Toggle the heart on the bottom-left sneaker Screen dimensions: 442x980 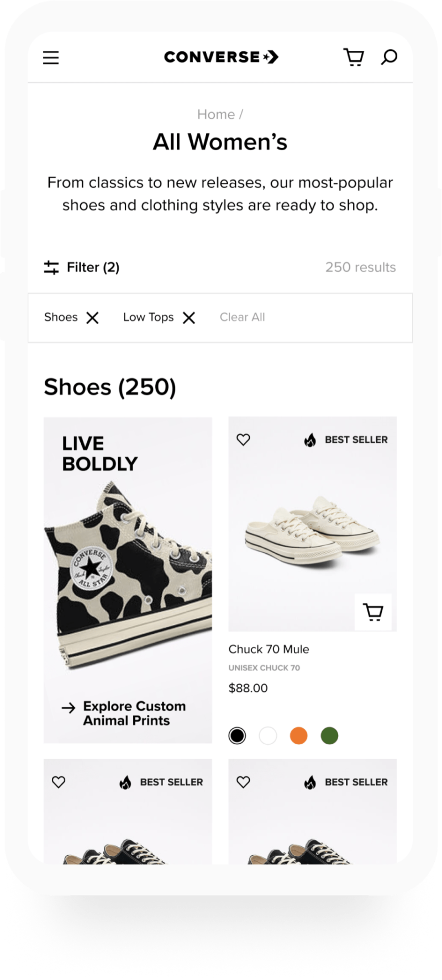click(x=59, y=782)
